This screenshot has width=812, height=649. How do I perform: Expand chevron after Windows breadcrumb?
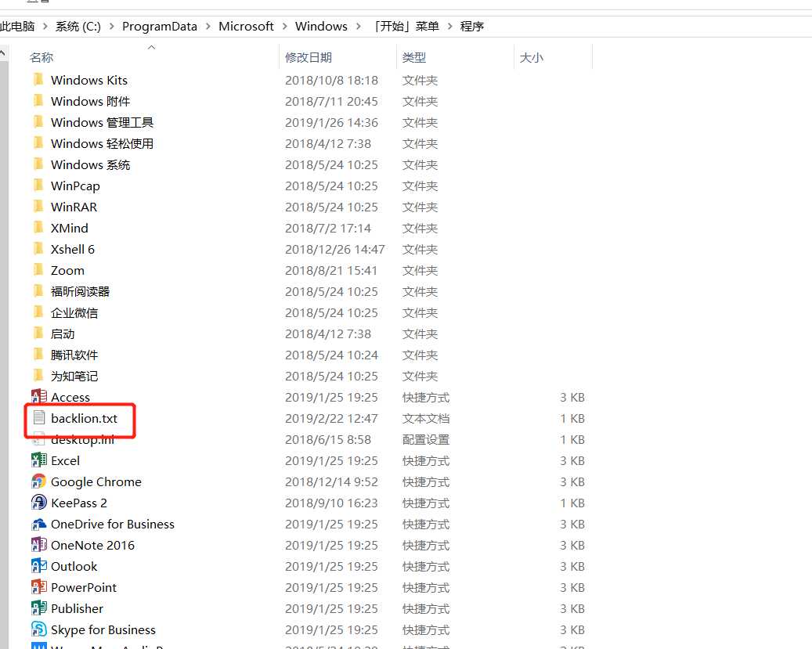tap(359, 26)
